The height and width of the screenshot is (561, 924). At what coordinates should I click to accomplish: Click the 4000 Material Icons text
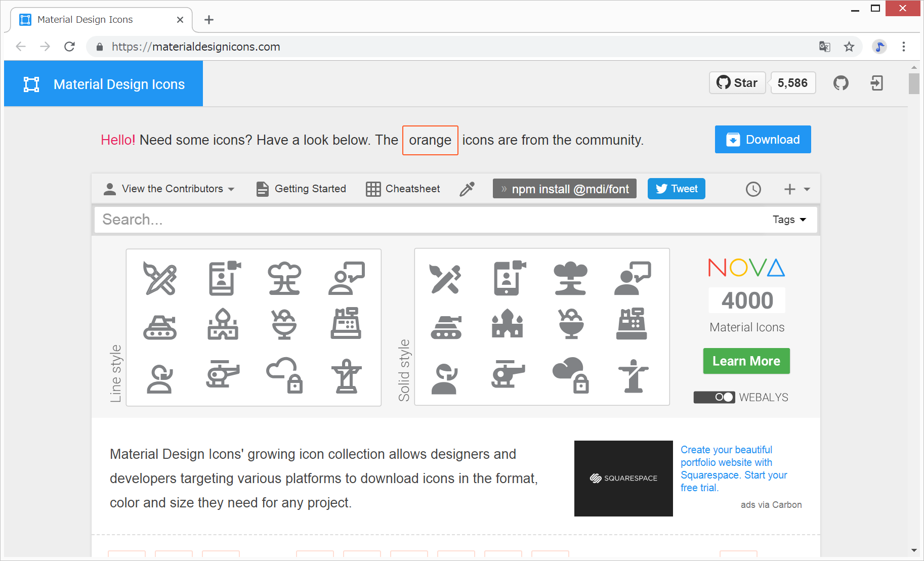746,312
